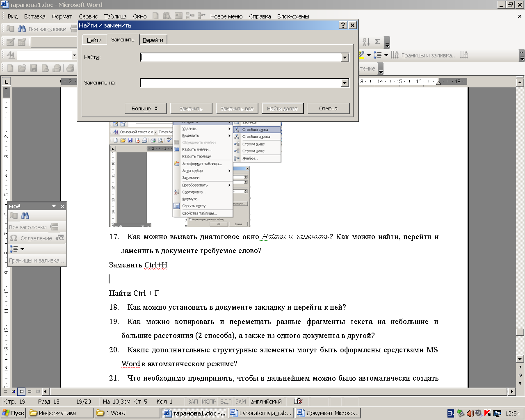Click text direction icon left of Границы и заливка
The image size is (525, 420).
click(x=395, y=55)
